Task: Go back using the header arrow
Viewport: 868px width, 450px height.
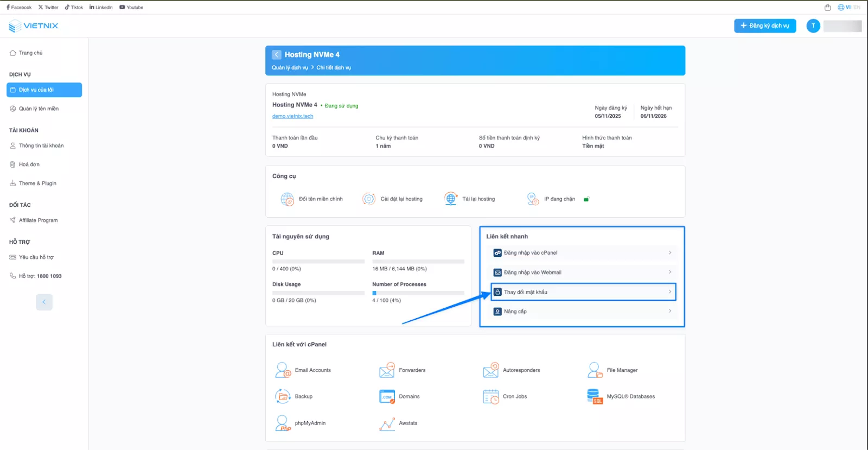Action: click(x=277, y=55)
